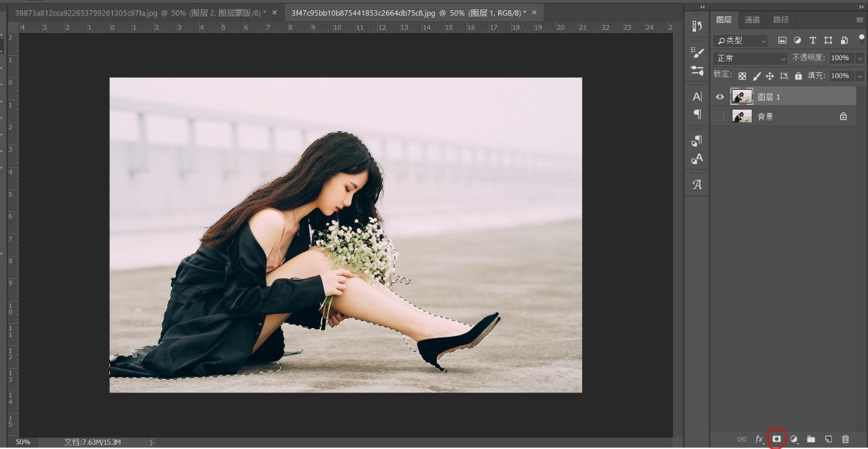
Task: Open the layer filter 类型 dropdown
Action: click(x=739, y=40)
